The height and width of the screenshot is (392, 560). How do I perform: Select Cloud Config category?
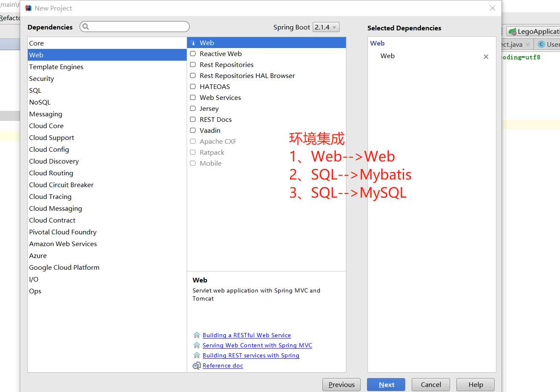[x=107, y=149]
